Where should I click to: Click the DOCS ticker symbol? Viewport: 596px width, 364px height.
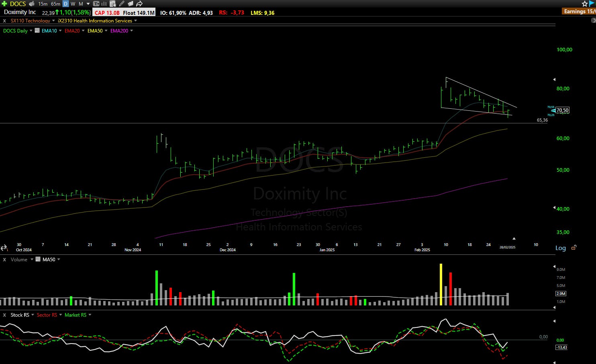tap(18, 4)
